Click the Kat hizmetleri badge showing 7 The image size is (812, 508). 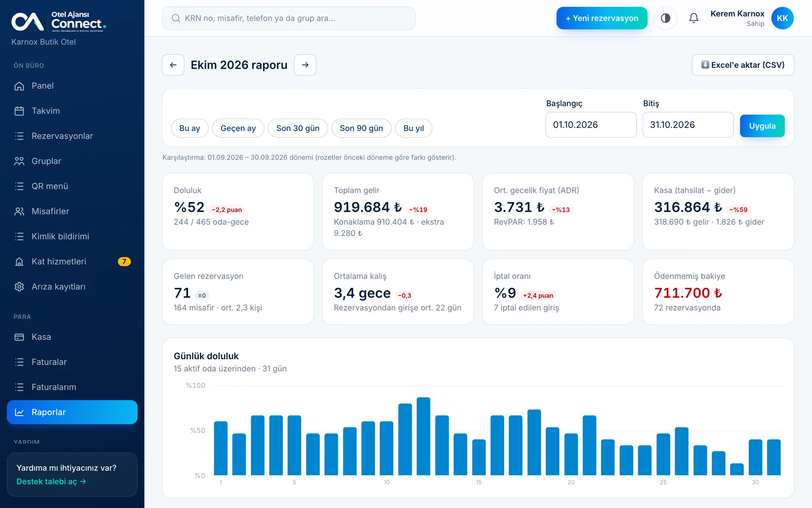124,262
